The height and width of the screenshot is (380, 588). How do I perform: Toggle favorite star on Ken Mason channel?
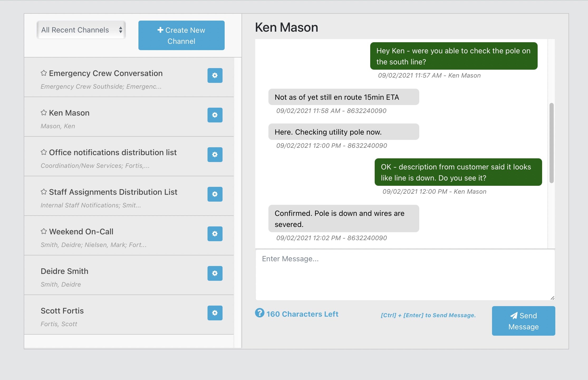pyautogui.click(x=44, y=113)
